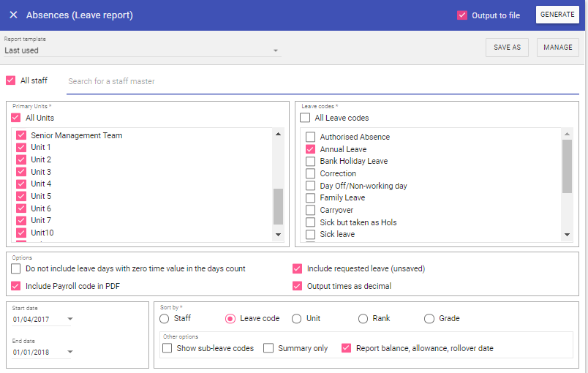588x373 pixels.
Task: Enable Summary only option
Action: 268,348
